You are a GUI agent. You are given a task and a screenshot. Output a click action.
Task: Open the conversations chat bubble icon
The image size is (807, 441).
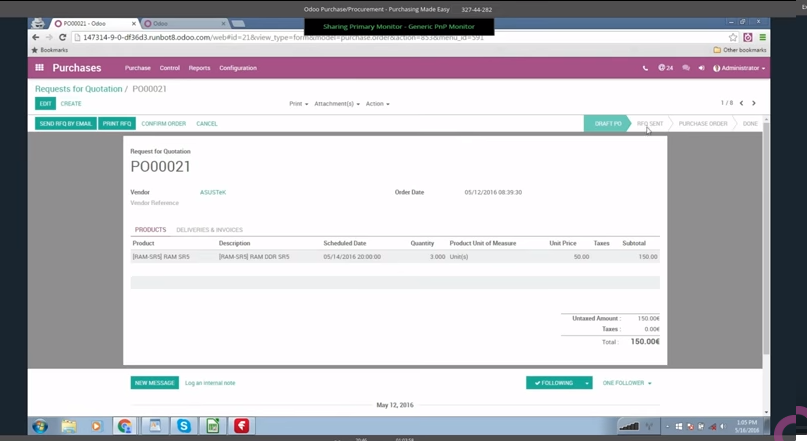tap(686, 68)
